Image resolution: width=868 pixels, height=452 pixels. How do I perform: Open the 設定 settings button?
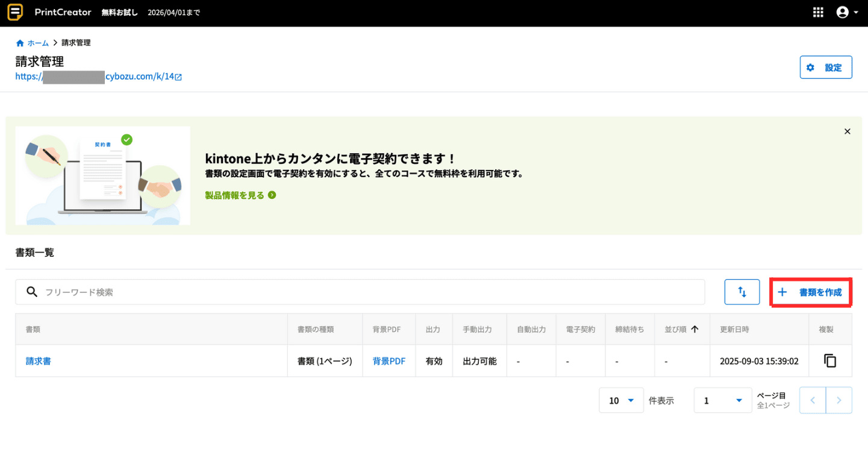(x=826, y=67)
